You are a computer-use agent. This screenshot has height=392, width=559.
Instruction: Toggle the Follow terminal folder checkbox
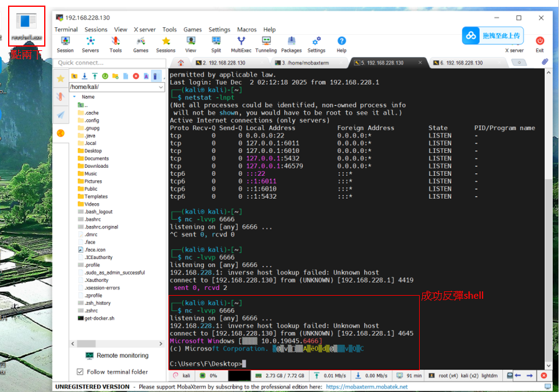tap(80, 371)
